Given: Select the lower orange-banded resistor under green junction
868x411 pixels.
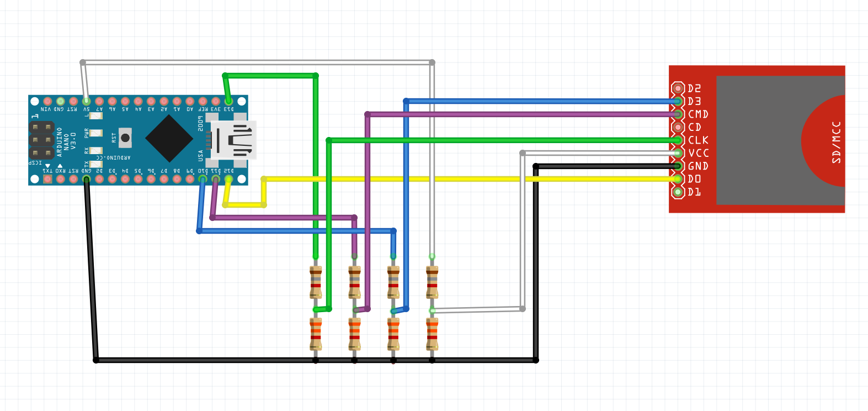Looking at the screenshot, I should pyautogui.click(x=316, y=334).
